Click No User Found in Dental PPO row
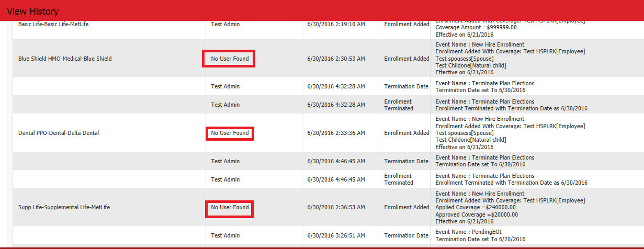 230,133
